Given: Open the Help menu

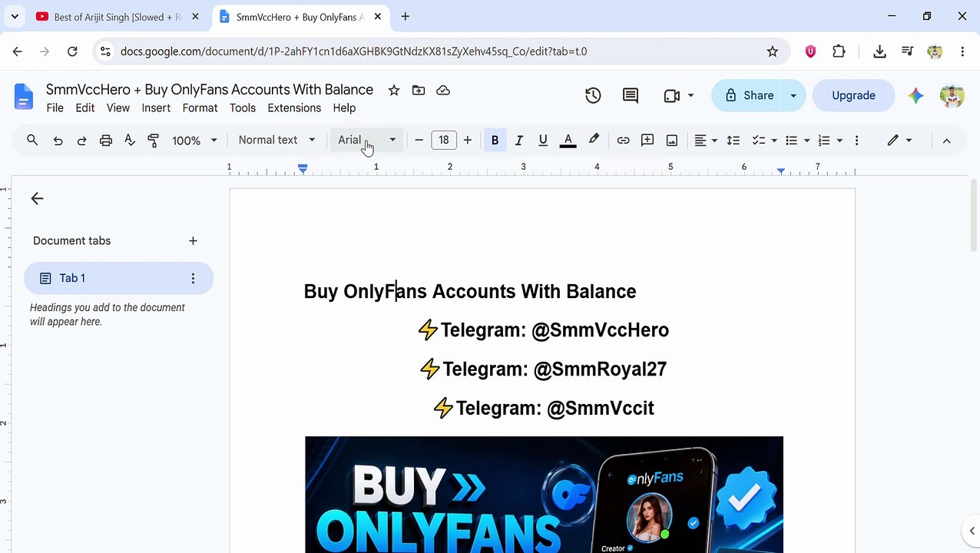Looking at the screenshot, I should [x=344, y=108].
